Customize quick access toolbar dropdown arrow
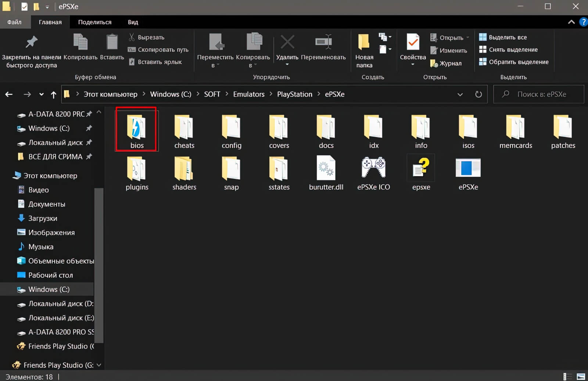 coord(47,7)
